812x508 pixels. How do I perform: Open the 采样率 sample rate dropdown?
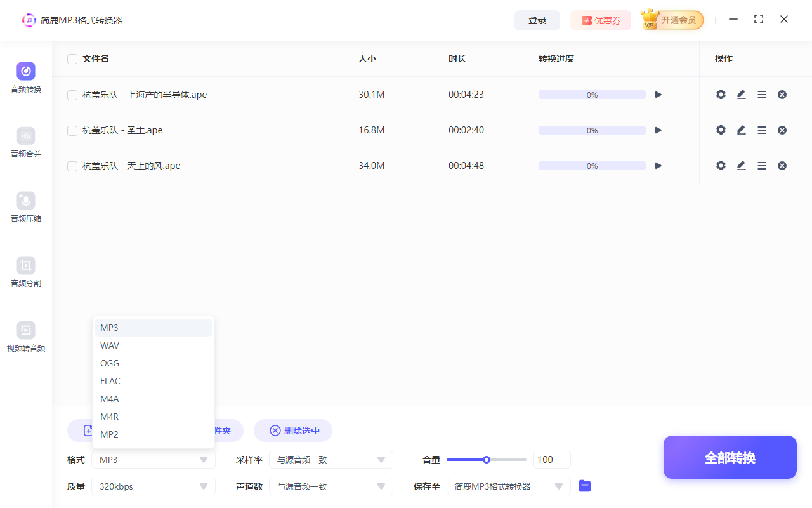tap(331, 459)
